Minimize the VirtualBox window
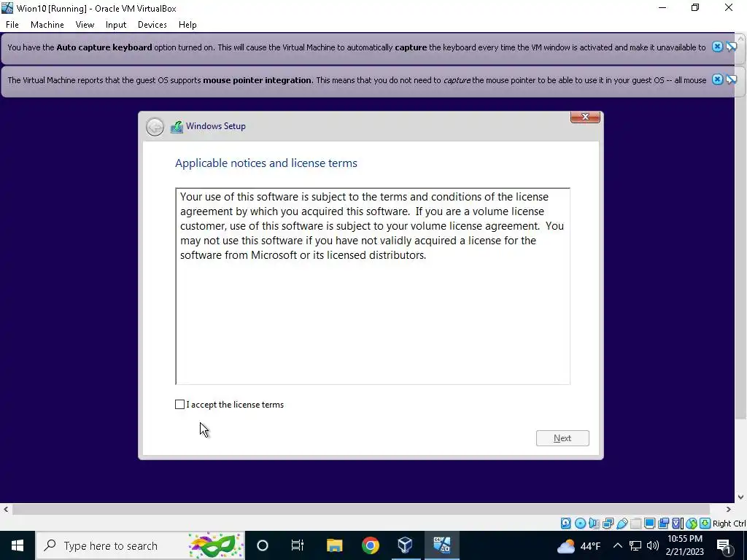This screenshot has width=747, height=560. [x=662, y=8]
